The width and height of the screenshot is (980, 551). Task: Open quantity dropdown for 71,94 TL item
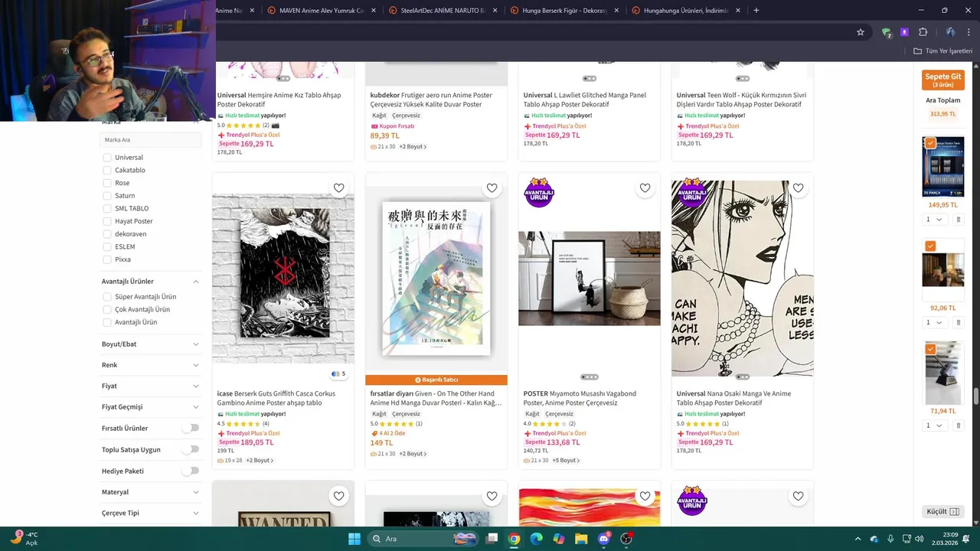click(935, 425)
